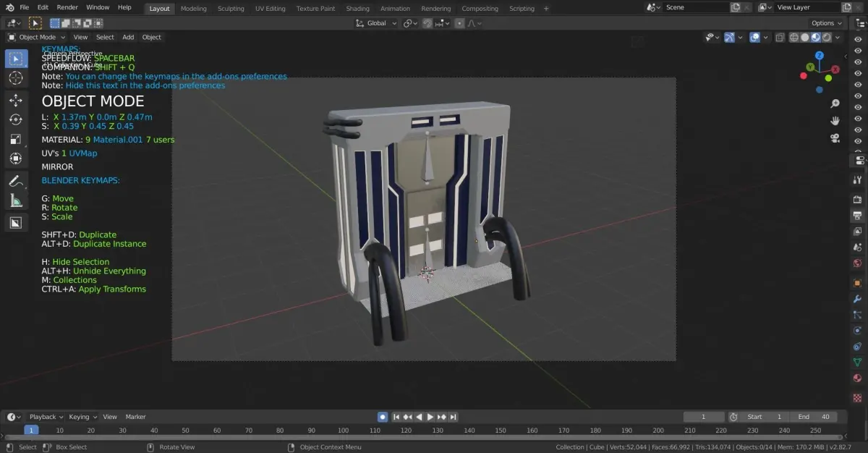Activate the Cursor tool icon
Viewport: 868px width, 453px height.
(16, 78)
